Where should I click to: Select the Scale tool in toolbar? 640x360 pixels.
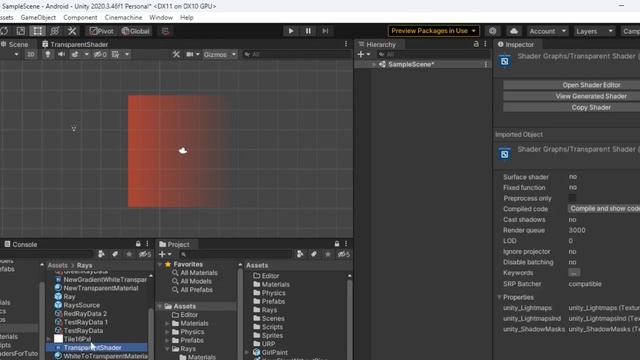coord(20,31)
